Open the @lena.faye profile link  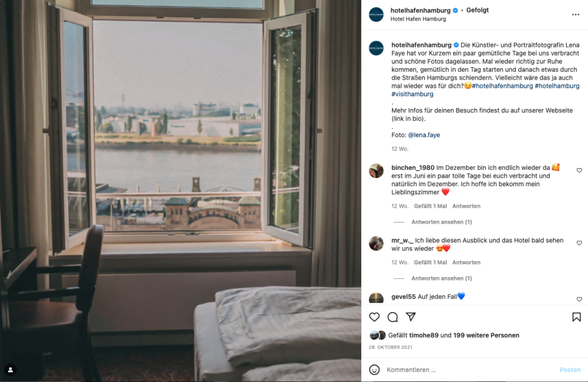(424, 135)
